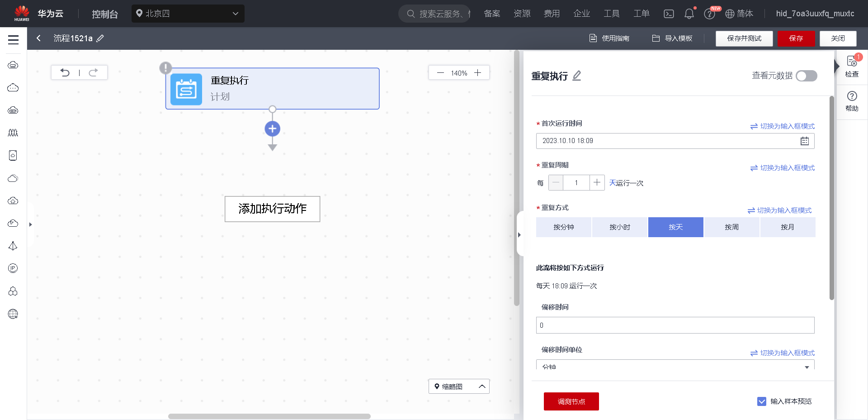Click the Huawei Cloud logo
868x420 pixels.
(x=22, y=13)
